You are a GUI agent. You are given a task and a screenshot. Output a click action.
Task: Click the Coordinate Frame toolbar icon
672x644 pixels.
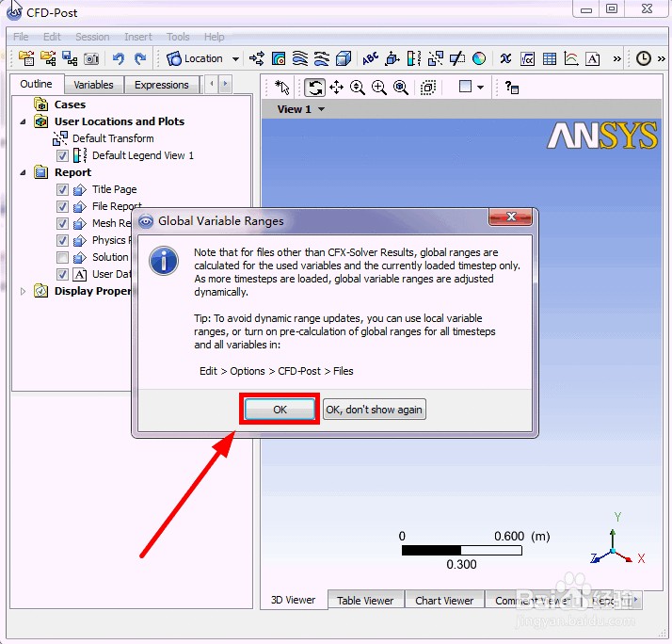392,58
